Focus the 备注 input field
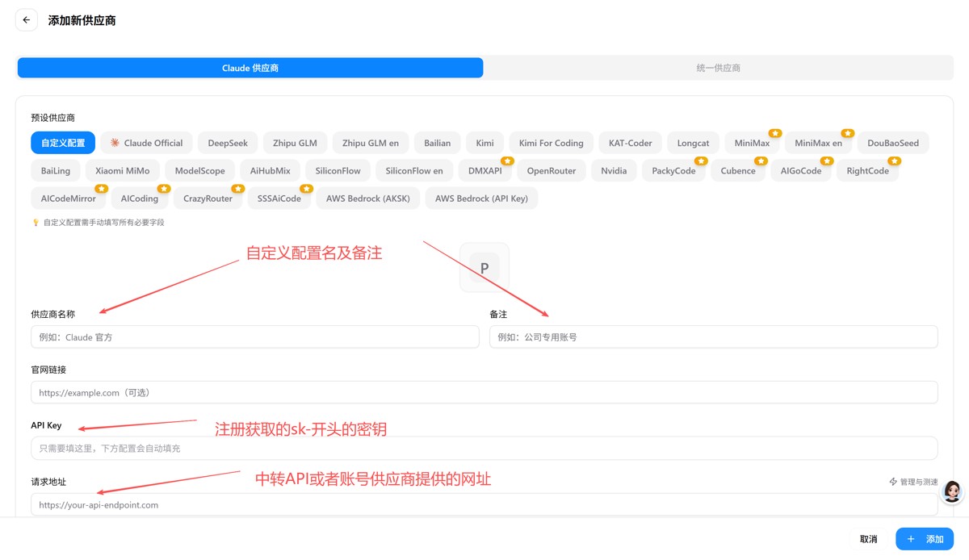The height and width of the screenshot is (560, 969). point(714,336)
